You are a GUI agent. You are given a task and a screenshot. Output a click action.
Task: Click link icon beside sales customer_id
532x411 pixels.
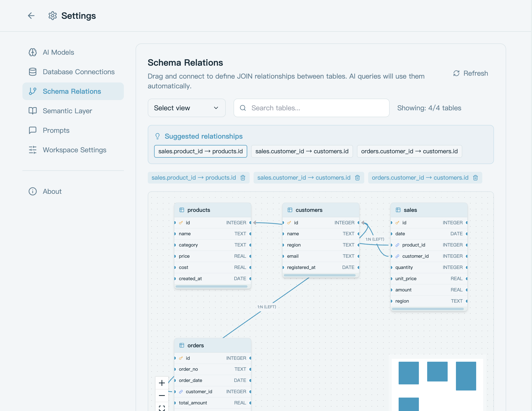[x=397, y=256]
